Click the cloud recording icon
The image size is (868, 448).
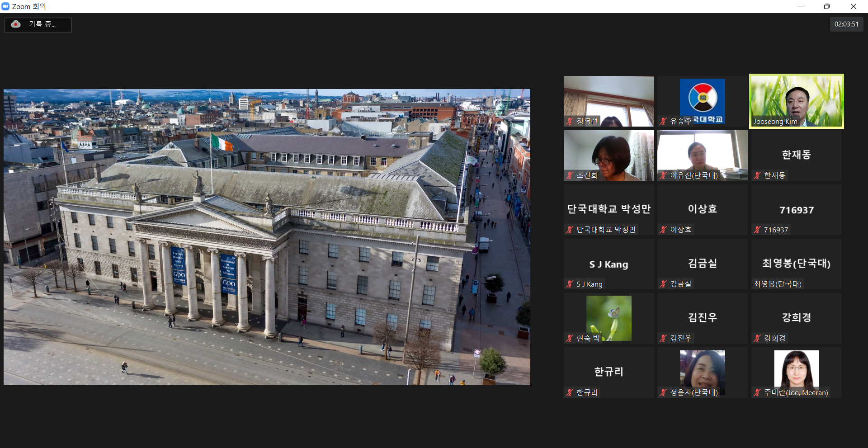(x=16, y=24)
